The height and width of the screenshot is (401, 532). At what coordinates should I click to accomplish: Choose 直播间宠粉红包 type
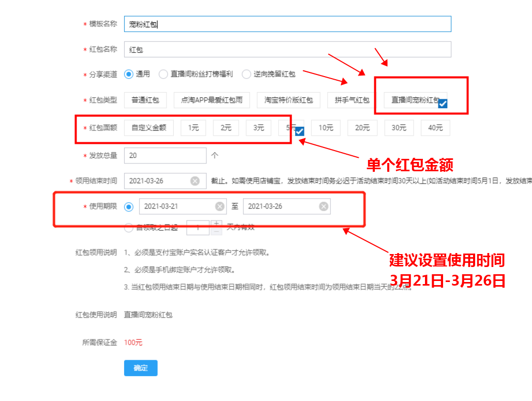tap(415, 100)
